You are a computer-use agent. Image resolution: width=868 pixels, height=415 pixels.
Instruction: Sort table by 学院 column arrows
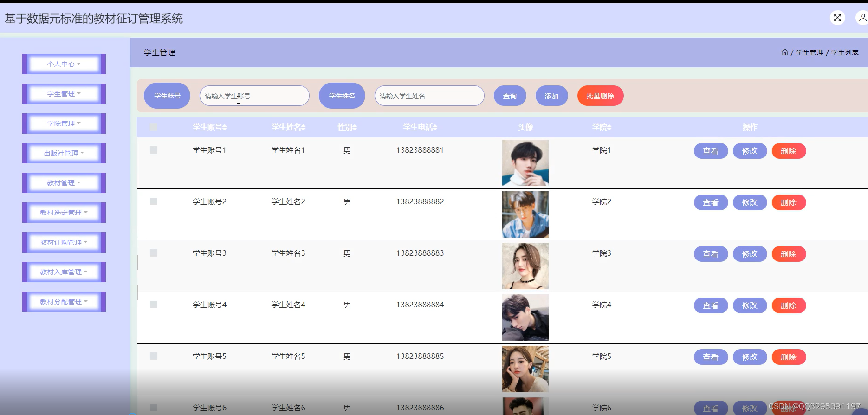pyautogui.click(x=609, y=127)
